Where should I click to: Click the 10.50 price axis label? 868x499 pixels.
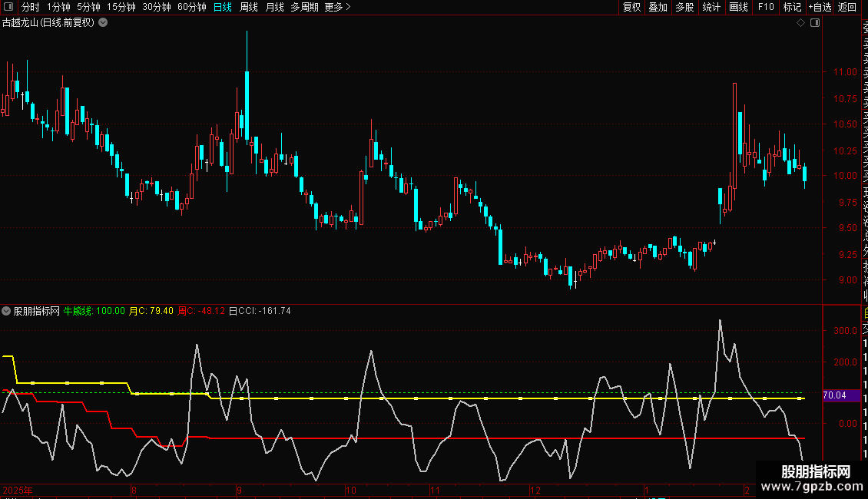[x=845, y=124]
